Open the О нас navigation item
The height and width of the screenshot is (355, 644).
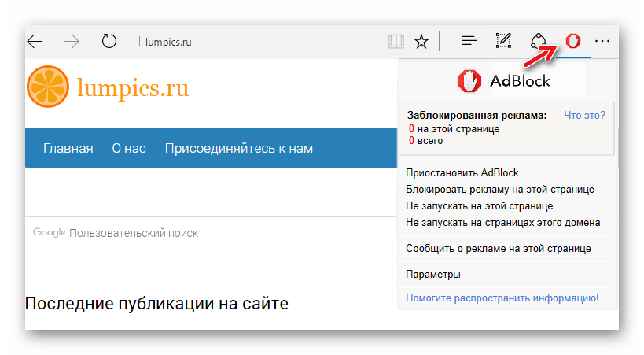(x=129, y=148)
